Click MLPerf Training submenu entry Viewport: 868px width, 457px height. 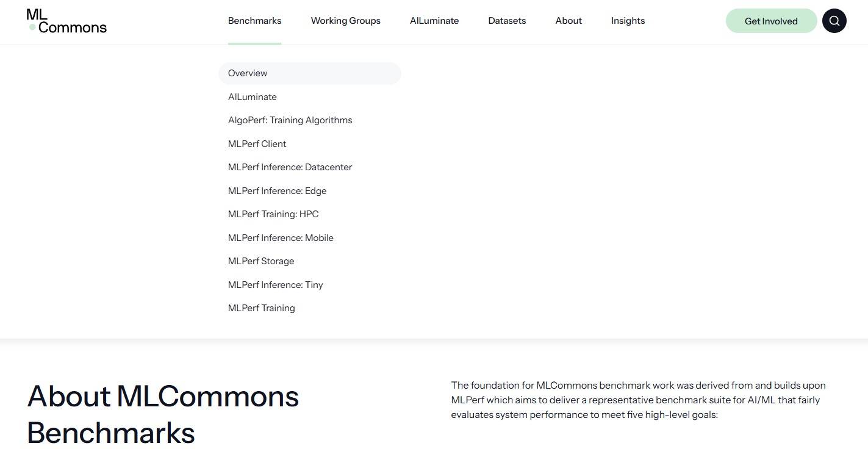(261, 308)
